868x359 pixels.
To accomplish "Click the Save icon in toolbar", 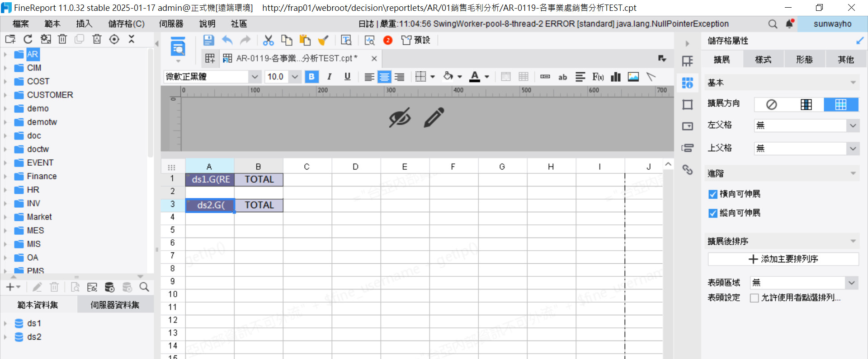I will point(208,40).
